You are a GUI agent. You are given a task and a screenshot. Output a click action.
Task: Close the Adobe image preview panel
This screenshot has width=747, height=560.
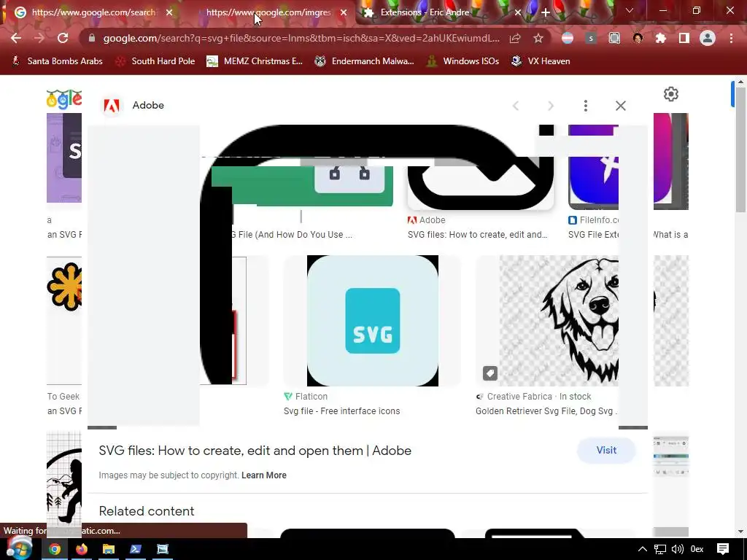620,106
